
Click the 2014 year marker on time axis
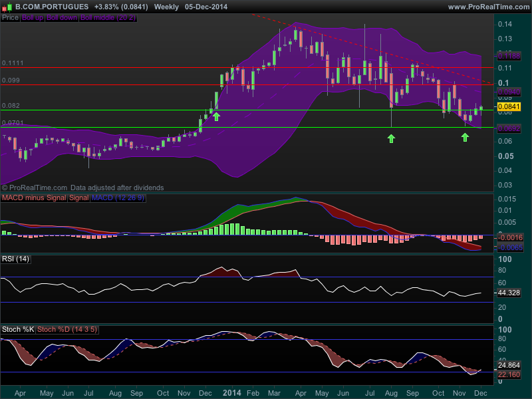click(232, 393)
